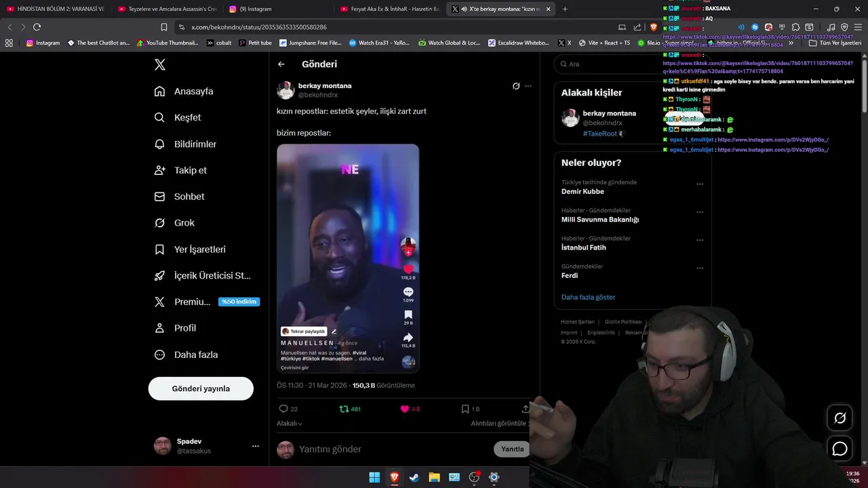Open Windows Start menu

(x=374, y=477)
